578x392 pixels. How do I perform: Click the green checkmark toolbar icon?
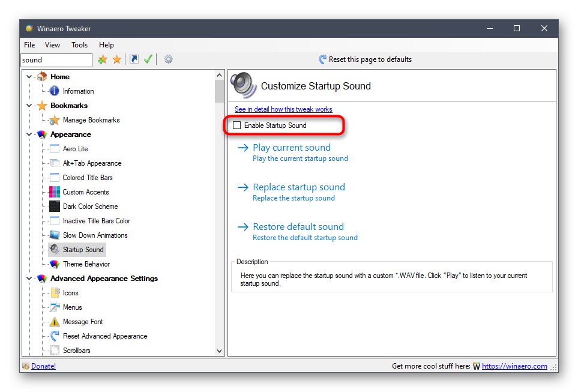point(148,59)
